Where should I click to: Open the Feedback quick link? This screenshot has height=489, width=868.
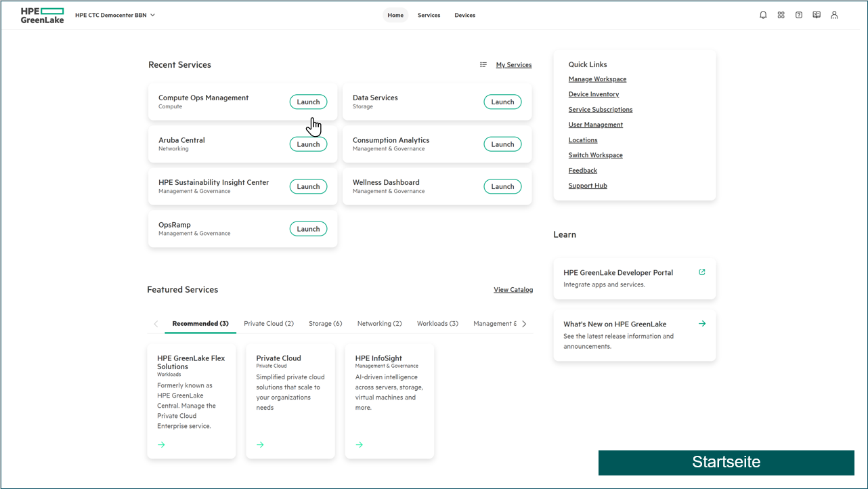(x=583, y=171)
